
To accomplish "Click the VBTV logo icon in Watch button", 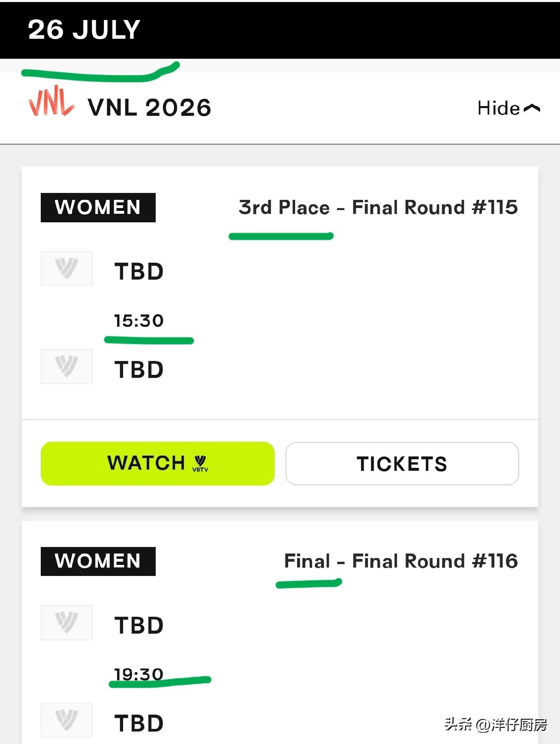I will pos(200,464).
